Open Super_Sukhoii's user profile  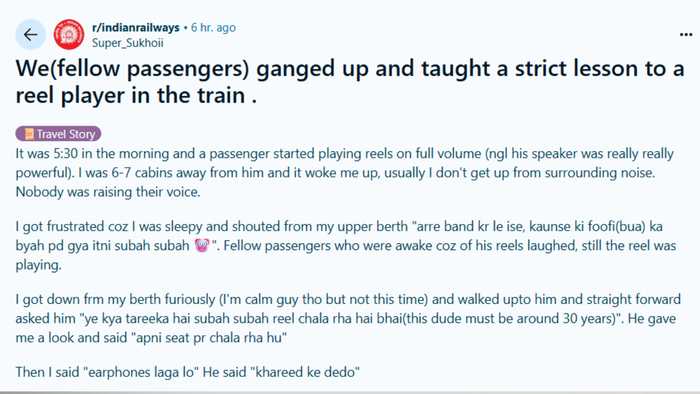(x=128, y=43)
